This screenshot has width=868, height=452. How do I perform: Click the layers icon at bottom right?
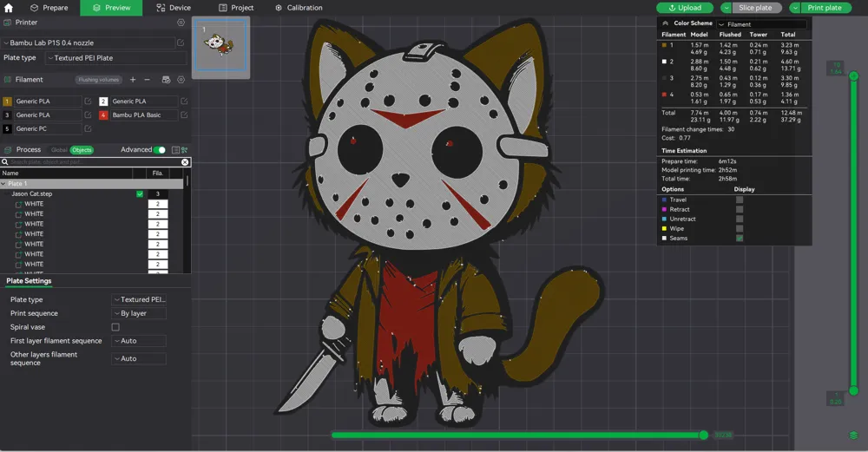tap(853, 436)
